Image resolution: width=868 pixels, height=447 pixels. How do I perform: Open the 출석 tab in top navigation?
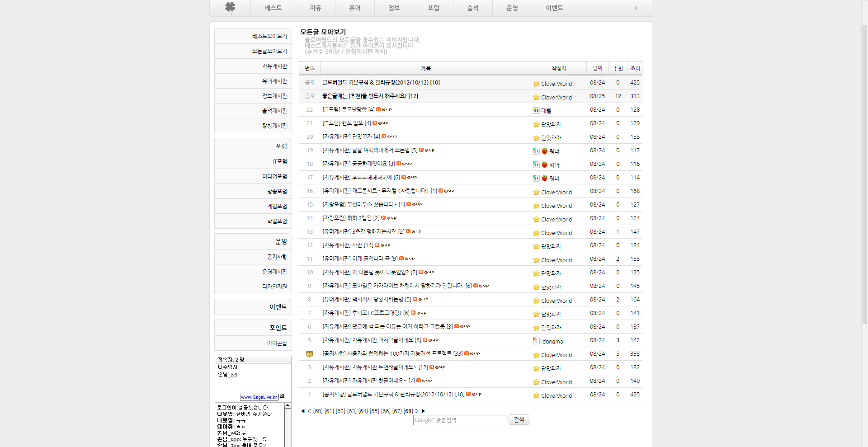473,8
